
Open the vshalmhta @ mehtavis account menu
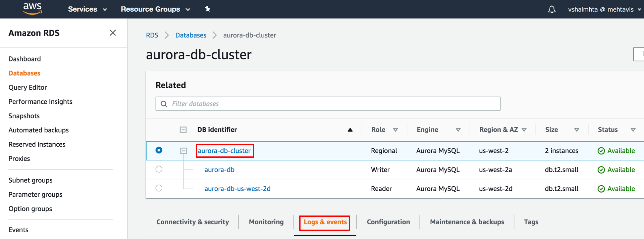604,9
